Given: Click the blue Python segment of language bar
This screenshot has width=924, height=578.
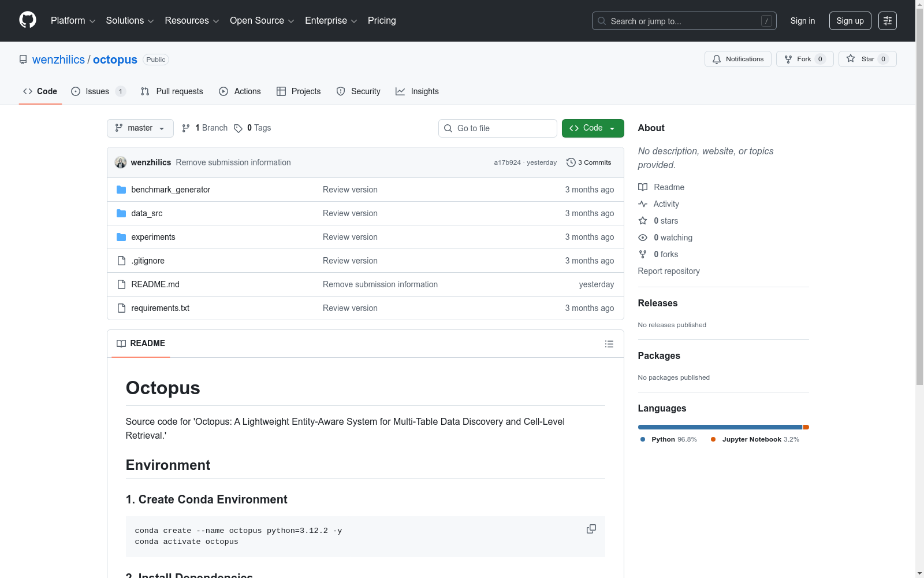Looking at the screenshot, I should pyautogui.click(x=720, y=427).
